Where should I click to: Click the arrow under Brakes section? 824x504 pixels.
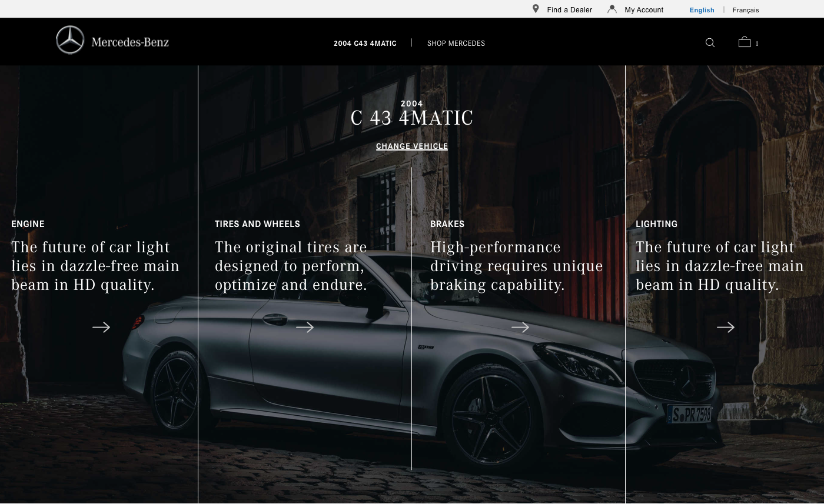(x=520, y=328)
